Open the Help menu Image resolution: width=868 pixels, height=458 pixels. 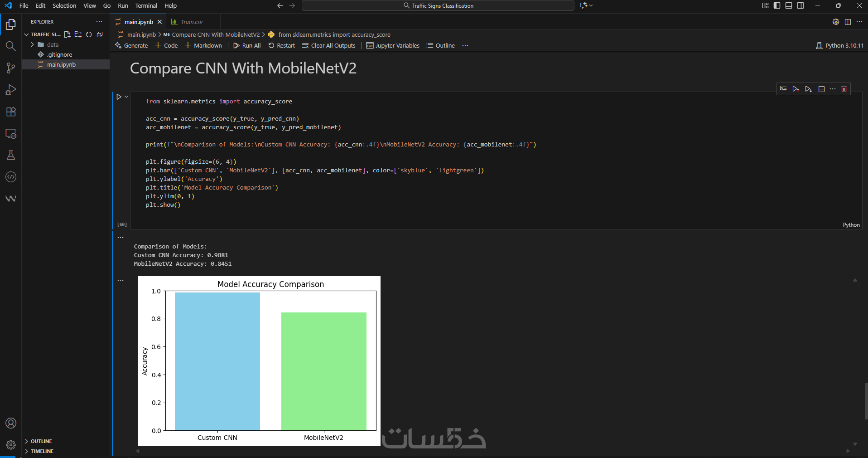tap(171, 5)
